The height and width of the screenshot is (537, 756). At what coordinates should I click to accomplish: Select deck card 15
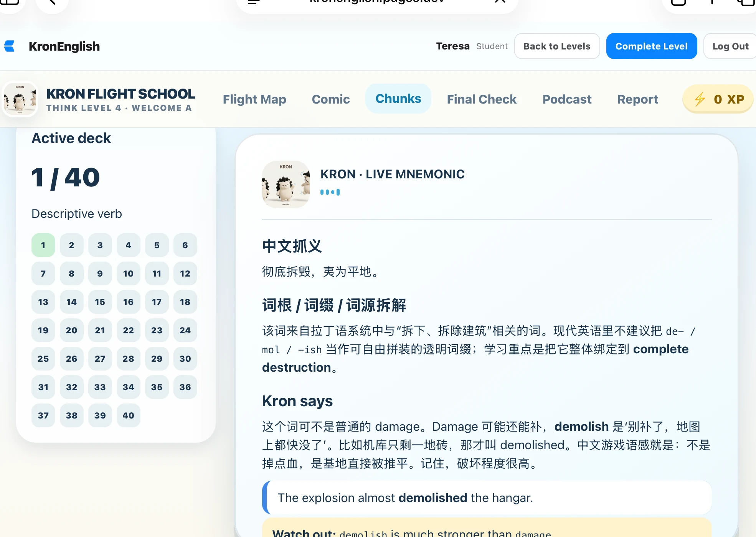coord(100,302)
